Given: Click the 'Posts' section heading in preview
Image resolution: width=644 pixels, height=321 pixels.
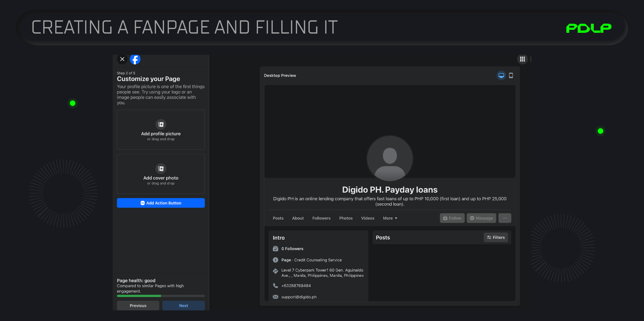Looking at the screenshot, I should [x=383, y=237].
